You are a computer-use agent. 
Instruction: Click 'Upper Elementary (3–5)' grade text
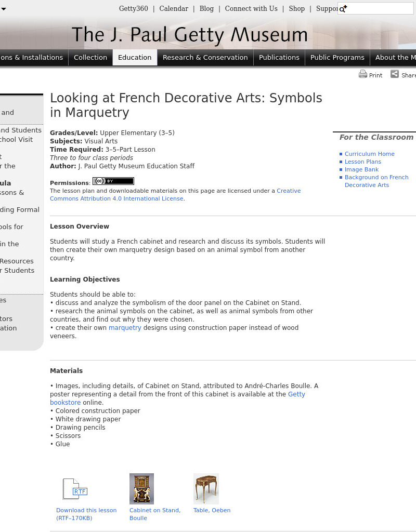coord(137,132)
